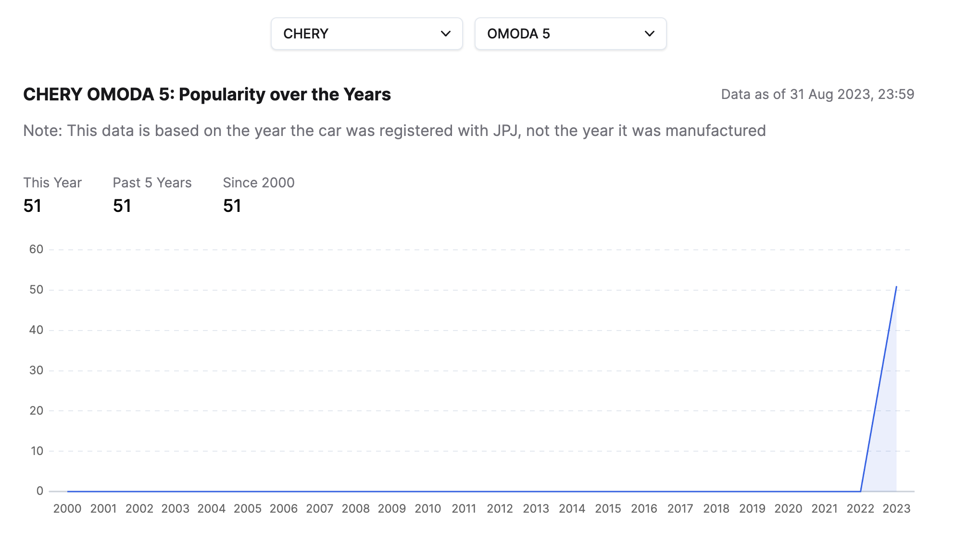Click the 2010 label on the x-axis
Screen dimensions: 980x541
point(428,509)
